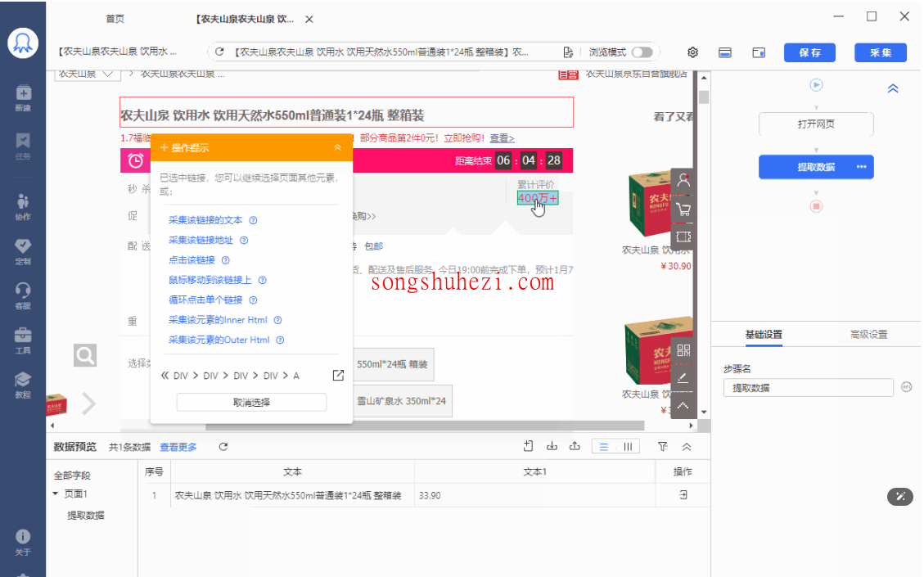Select the 打开网页 workflow step

816,124
